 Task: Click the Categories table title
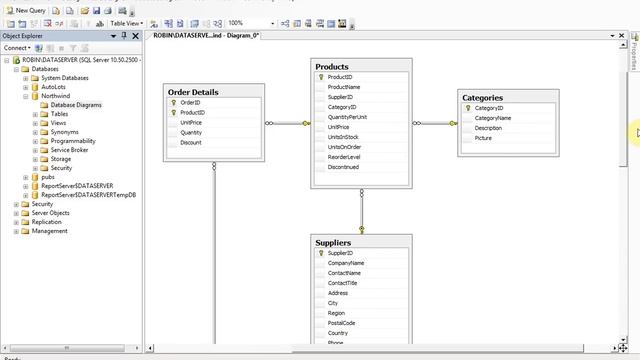tap(482, 98)
